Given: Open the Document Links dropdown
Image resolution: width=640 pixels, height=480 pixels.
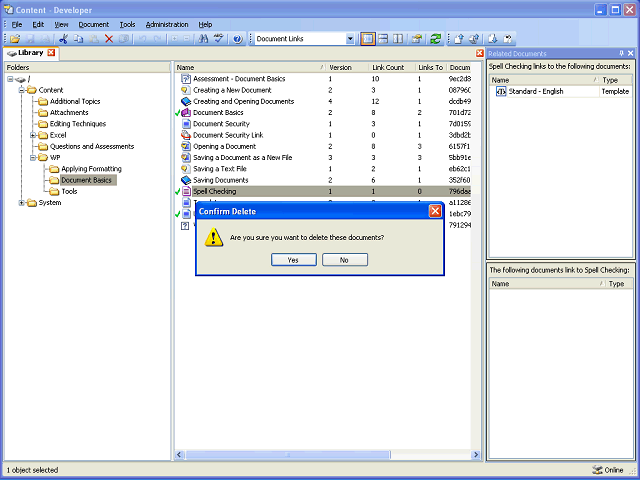Looking at the screenshot, I should [x=350, y=39].
